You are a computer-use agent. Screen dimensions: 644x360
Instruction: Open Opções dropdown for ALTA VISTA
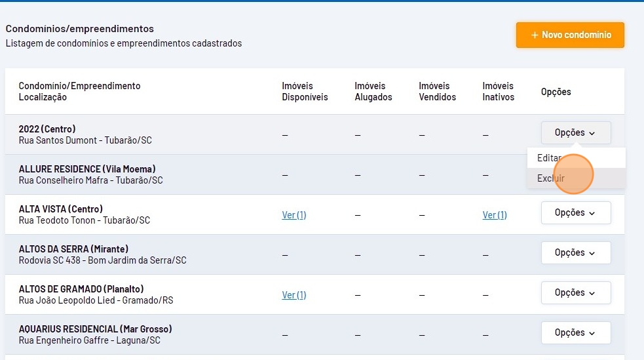[575, 212]
